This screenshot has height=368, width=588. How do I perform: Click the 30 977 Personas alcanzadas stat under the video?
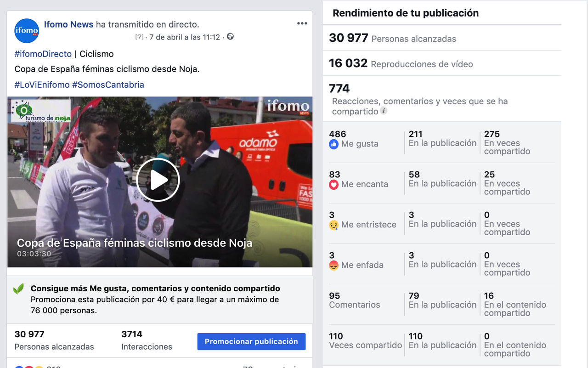click(x=54, y=340)
